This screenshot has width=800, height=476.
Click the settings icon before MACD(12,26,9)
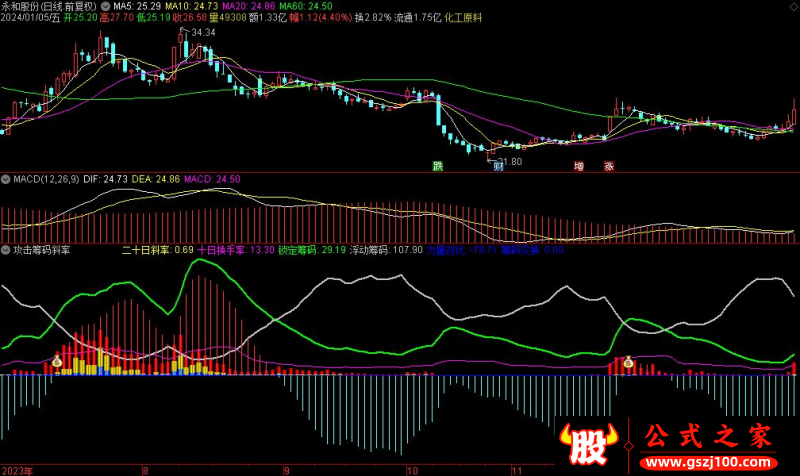tap(6, 179)
